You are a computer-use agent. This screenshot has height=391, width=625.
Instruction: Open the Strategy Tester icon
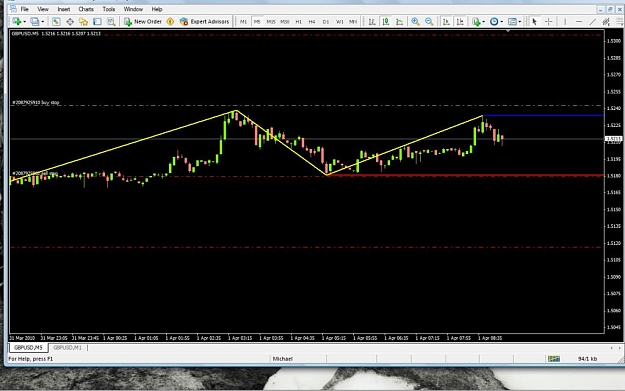pyautogui.click(x=111, y=22)
